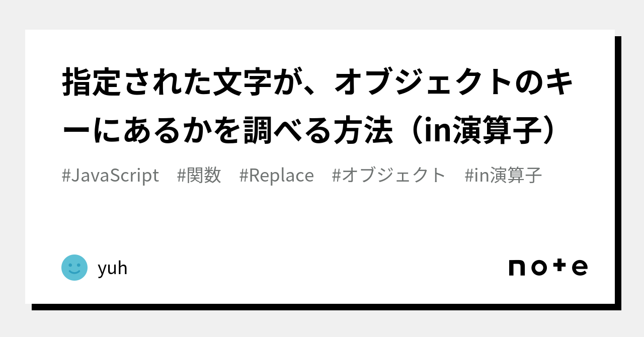Open the author name "yuh"
Screen dimensions: 644x337
(x=112, y=268)
